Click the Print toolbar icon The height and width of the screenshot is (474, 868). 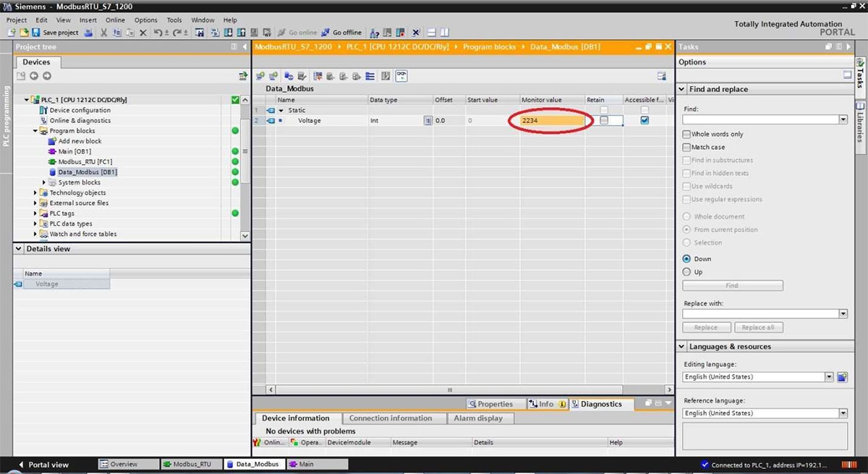coord(89,33)
